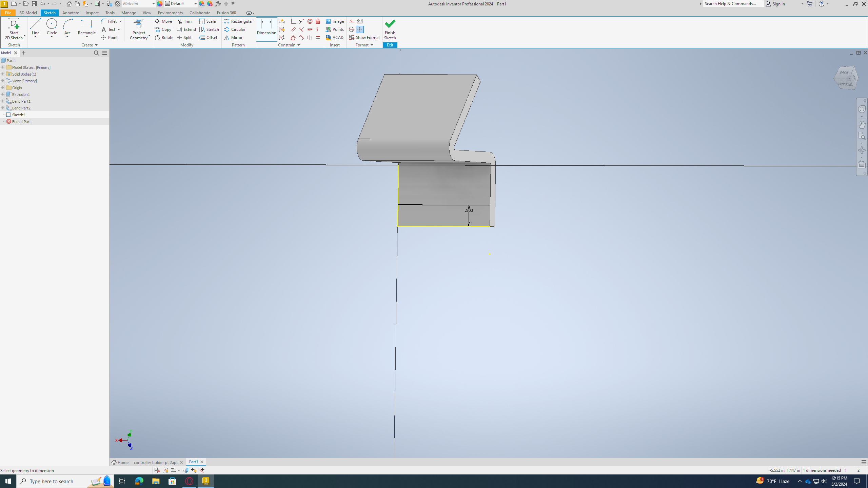Click the Offset tool

tap(209, 37)
